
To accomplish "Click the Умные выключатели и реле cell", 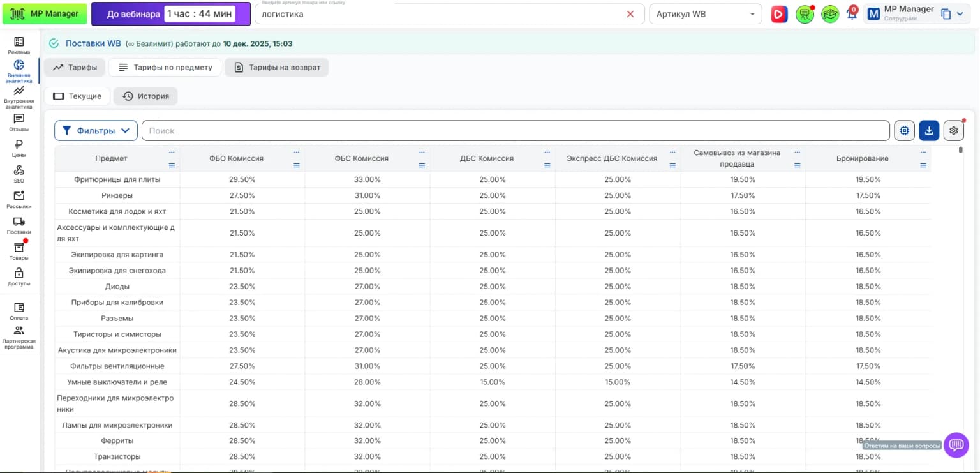I will coord(117,382).
